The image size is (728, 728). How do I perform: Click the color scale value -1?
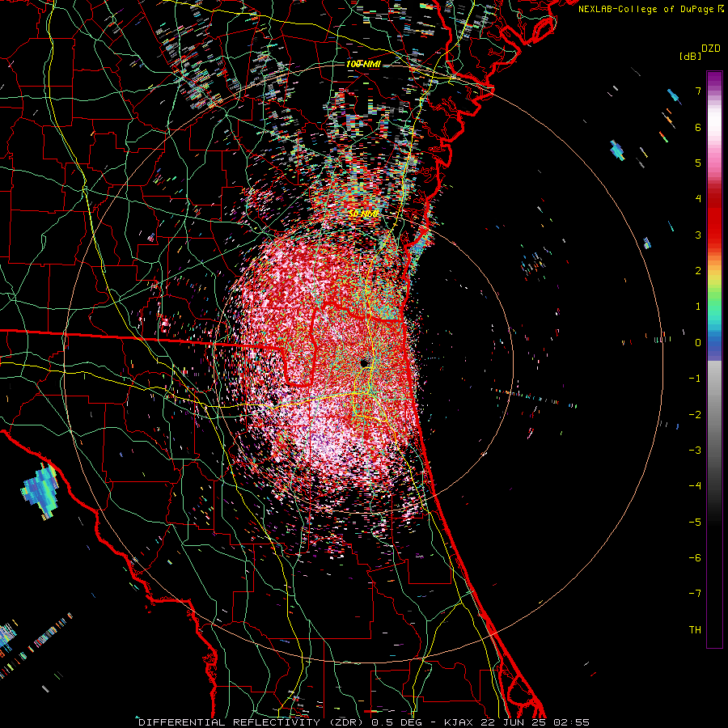click(x=695, y=379)
